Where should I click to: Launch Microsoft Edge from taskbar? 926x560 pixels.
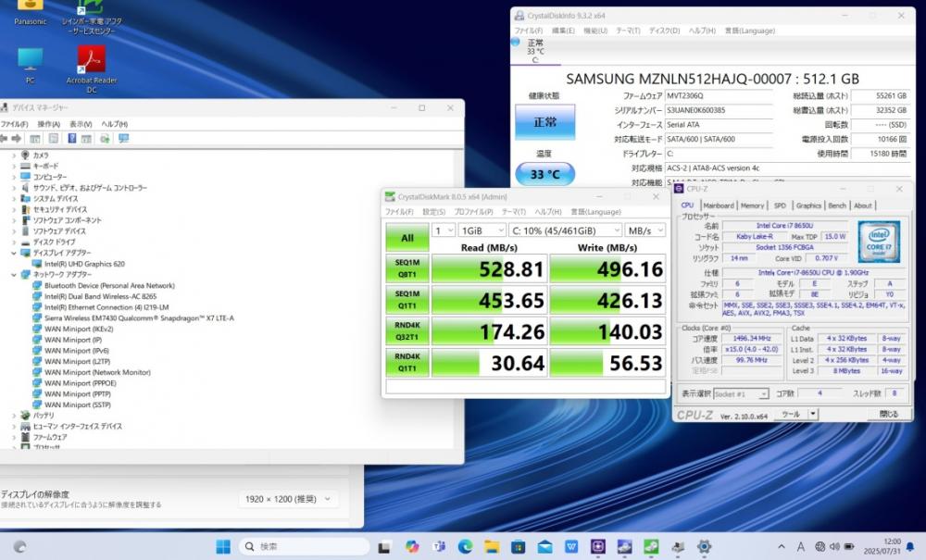tap(465, 547)
